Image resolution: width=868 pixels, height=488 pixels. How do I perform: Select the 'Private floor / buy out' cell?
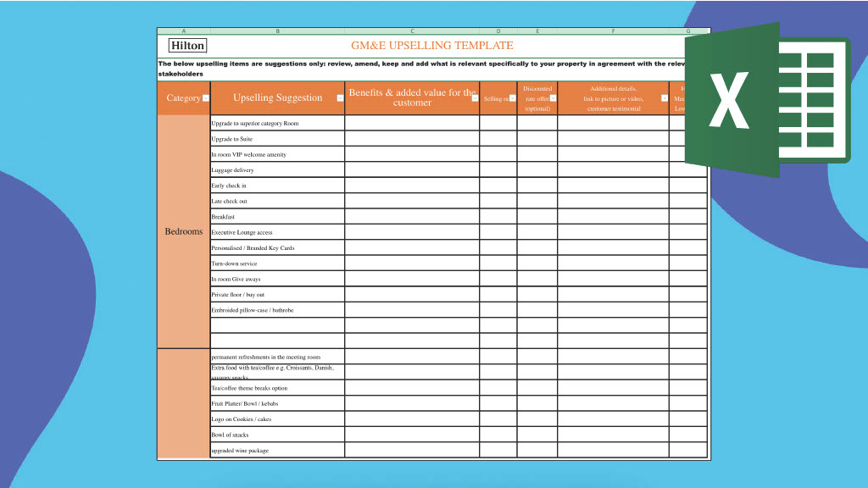pos(277,294)
